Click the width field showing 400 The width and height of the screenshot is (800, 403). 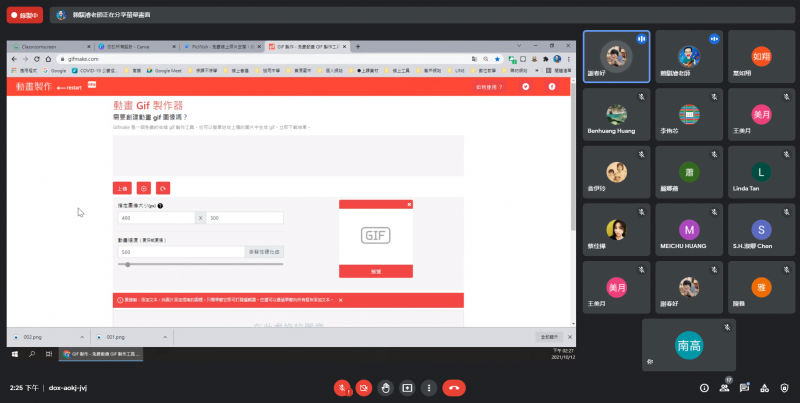(x=156, y=218)
